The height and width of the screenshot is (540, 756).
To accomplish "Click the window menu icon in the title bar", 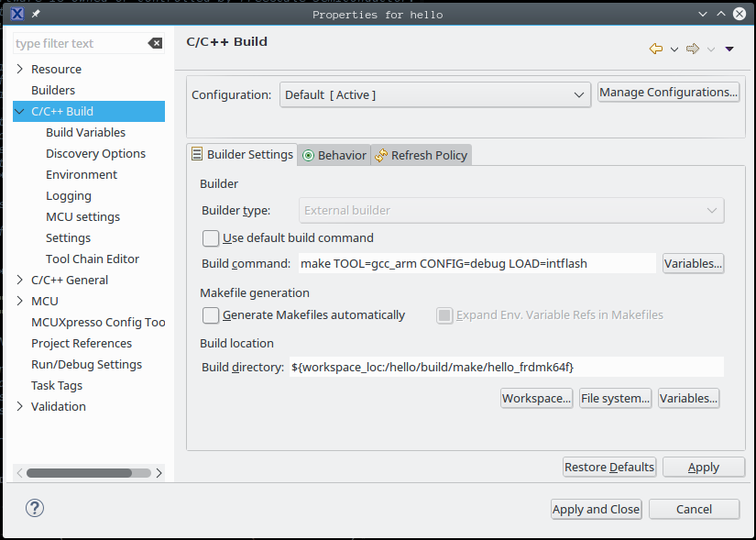I will (x=16, y=14).
